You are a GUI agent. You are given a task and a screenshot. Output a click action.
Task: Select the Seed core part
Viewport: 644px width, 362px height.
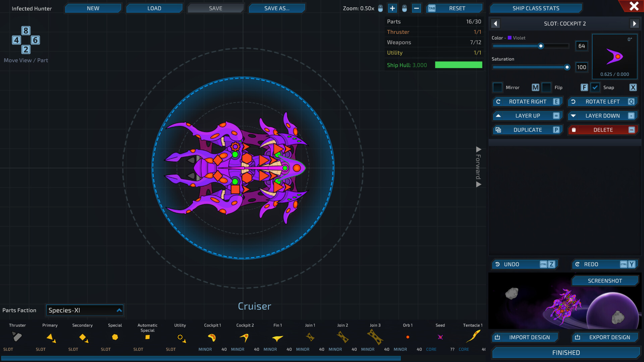point(440,337)
